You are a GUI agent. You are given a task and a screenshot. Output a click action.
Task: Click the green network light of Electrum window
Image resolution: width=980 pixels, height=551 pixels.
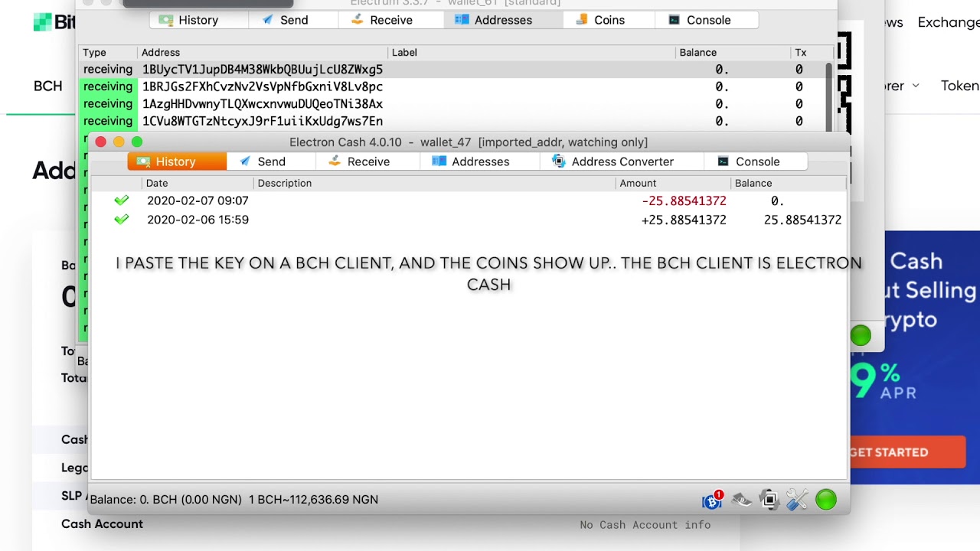coord(861,335)
